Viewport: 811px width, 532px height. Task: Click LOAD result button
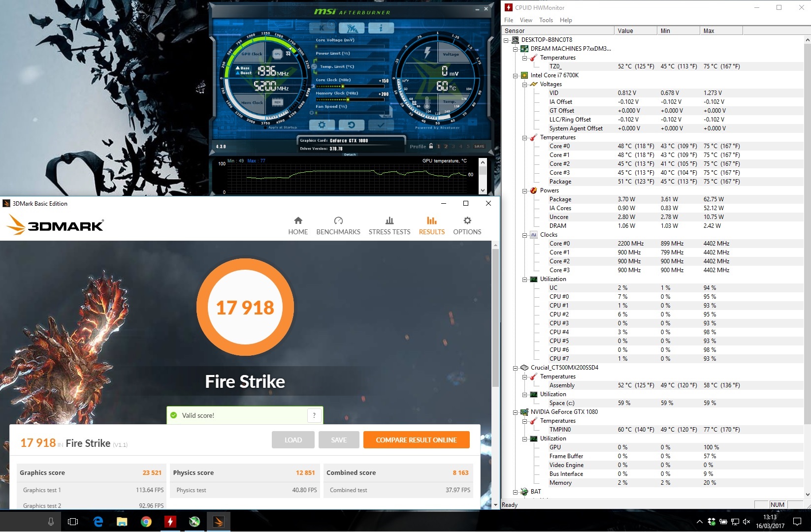[293, 440]
